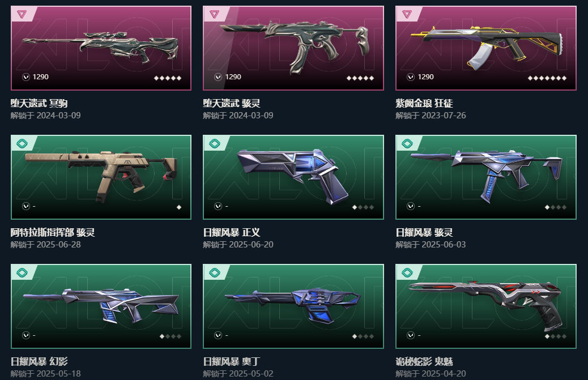Screen dimensions: 588x380
Task: Click the 诡秘蛇影 鬼魅 skin name
Action: pyautogui.click(x=424, y=362)
